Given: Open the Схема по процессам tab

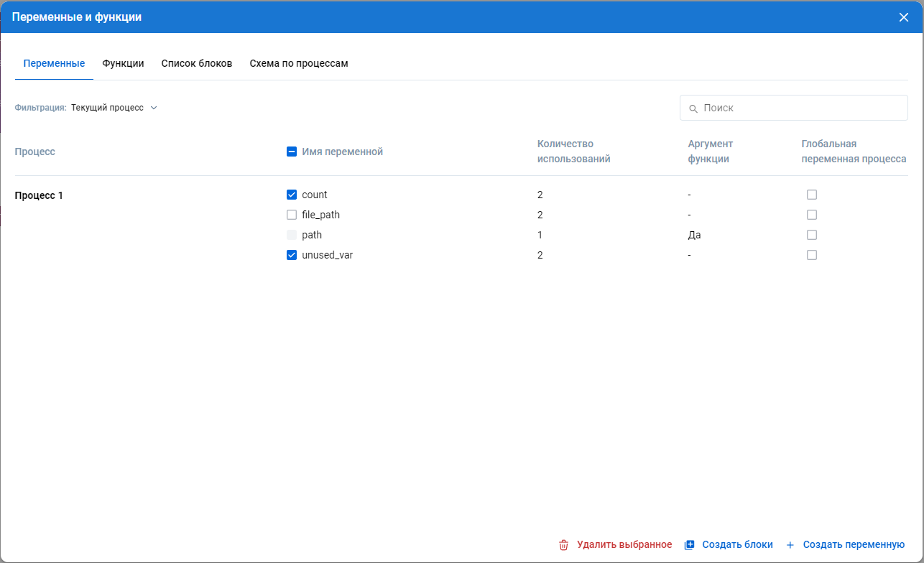Looking at the screenshot, I should (x=299, y=63).
